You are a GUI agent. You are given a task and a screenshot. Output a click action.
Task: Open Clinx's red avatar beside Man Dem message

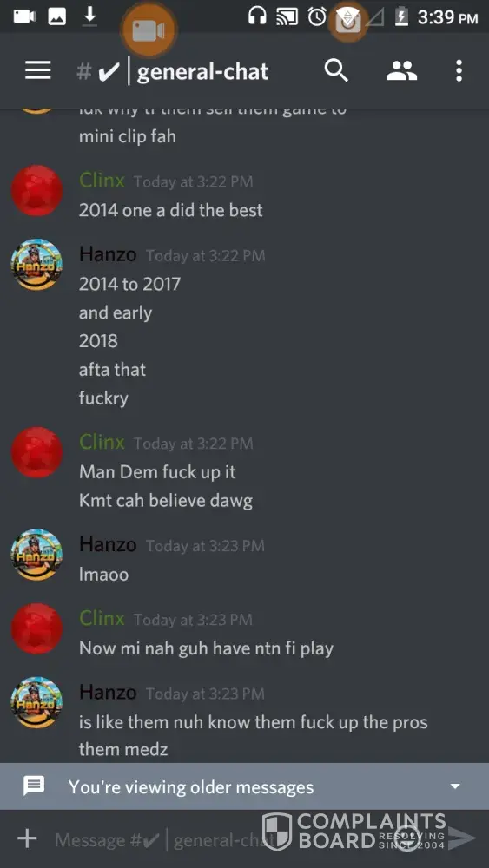pyautogui.click(x=36, y=452)
